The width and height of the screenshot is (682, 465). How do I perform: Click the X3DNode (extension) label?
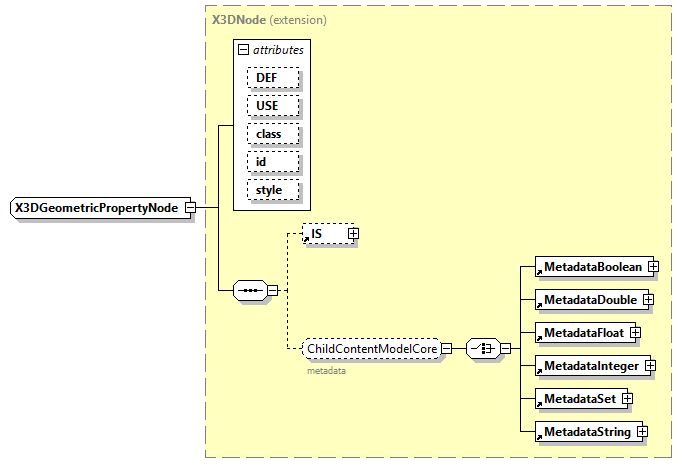(x=269, y=20)
